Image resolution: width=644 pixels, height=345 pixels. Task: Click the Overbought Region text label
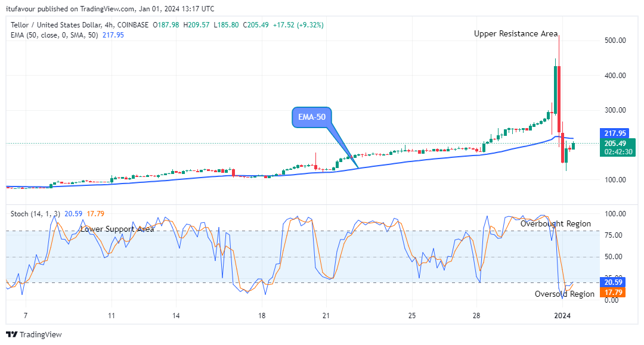coord(555,224)
